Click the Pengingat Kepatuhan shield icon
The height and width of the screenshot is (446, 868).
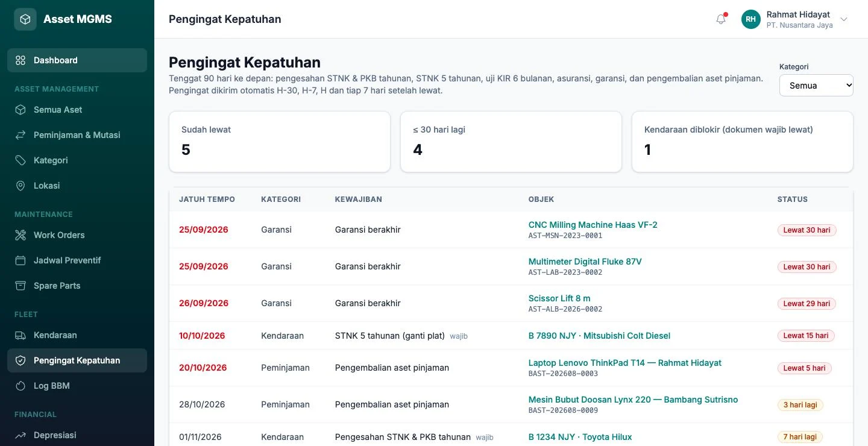coord(20,360)
